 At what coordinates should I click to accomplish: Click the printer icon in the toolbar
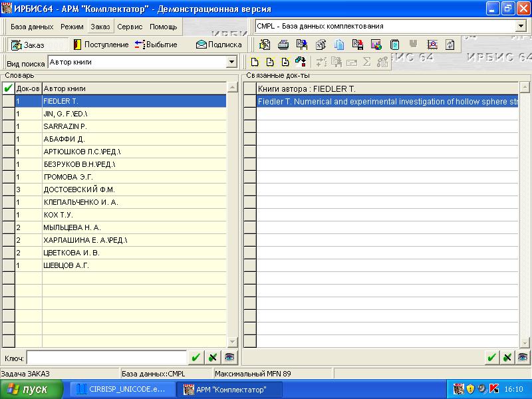283,45
